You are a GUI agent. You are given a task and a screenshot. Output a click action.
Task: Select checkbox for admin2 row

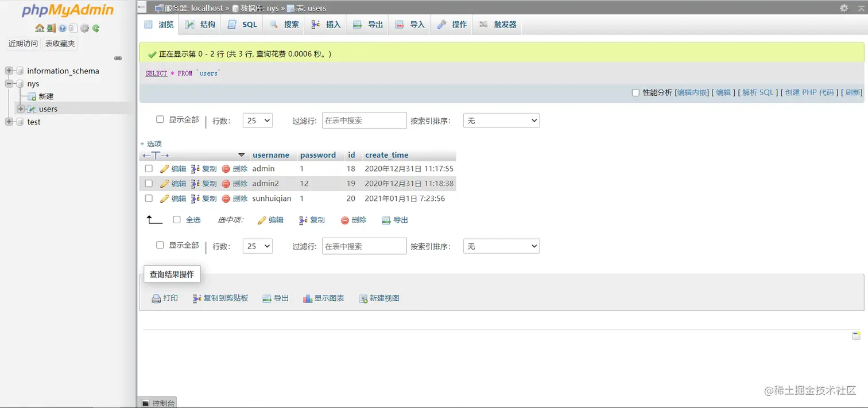[149, 184]
